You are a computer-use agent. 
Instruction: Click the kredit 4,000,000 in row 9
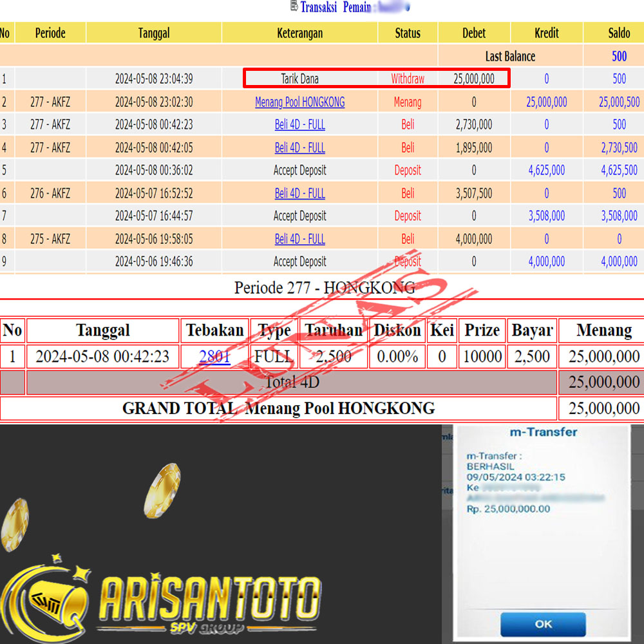[547, 261]
